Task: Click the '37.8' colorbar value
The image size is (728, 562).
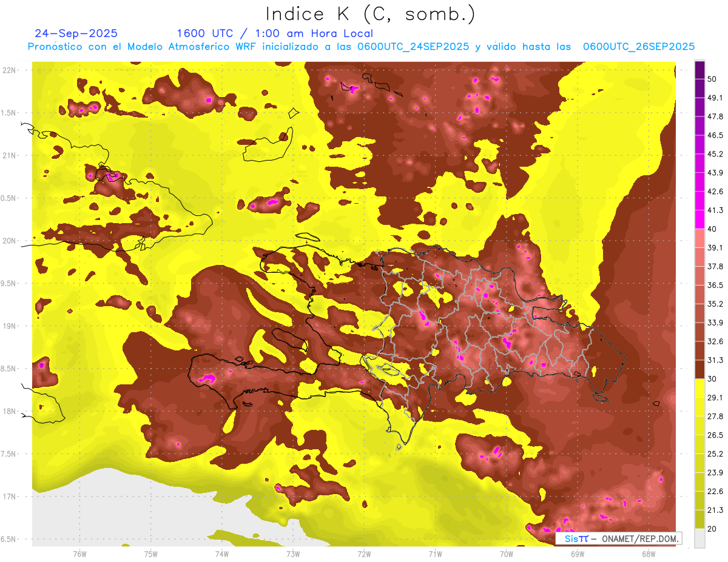Action: coord(715,266)
